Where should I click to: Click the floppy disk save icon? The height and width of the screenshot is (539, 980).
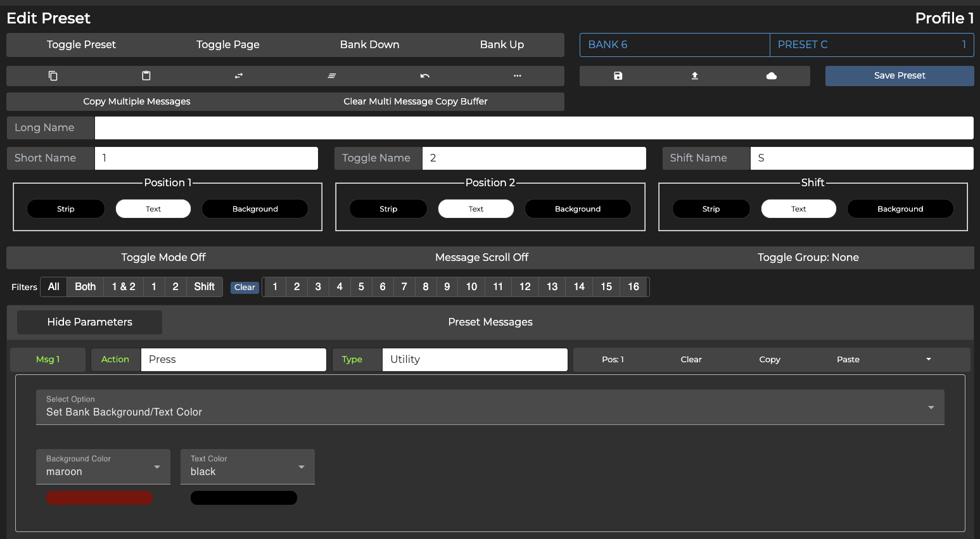coord(618,76)
